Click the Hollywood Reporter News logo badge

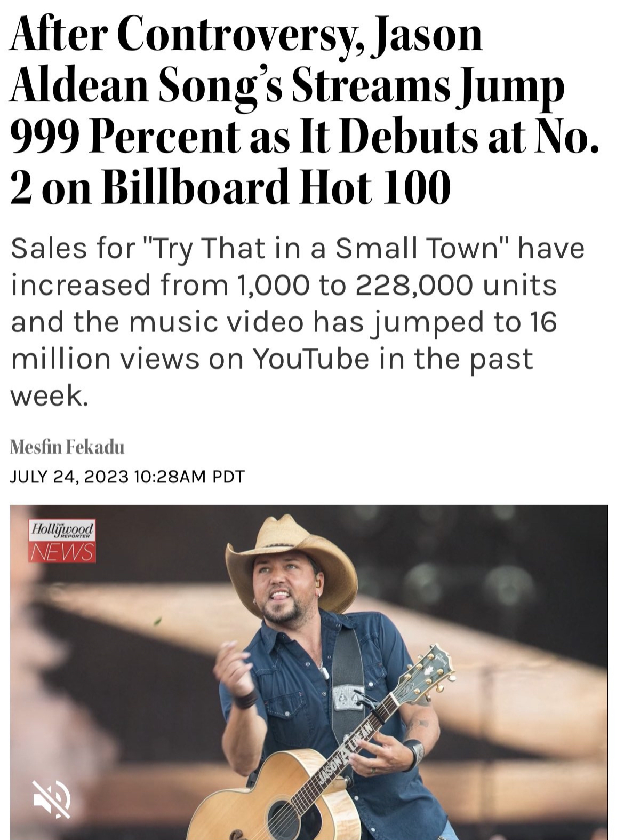click(x=62, y=541)
